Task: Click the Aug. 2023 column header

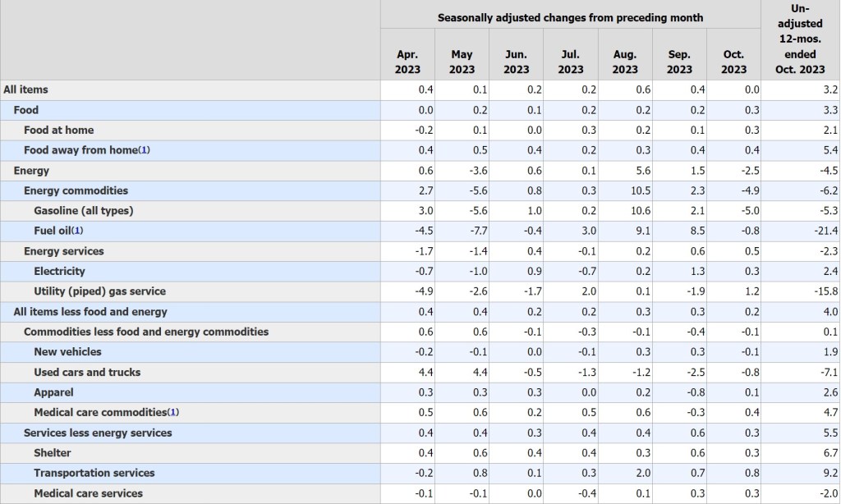Action: pyautogui.click(x=625, y=62)
